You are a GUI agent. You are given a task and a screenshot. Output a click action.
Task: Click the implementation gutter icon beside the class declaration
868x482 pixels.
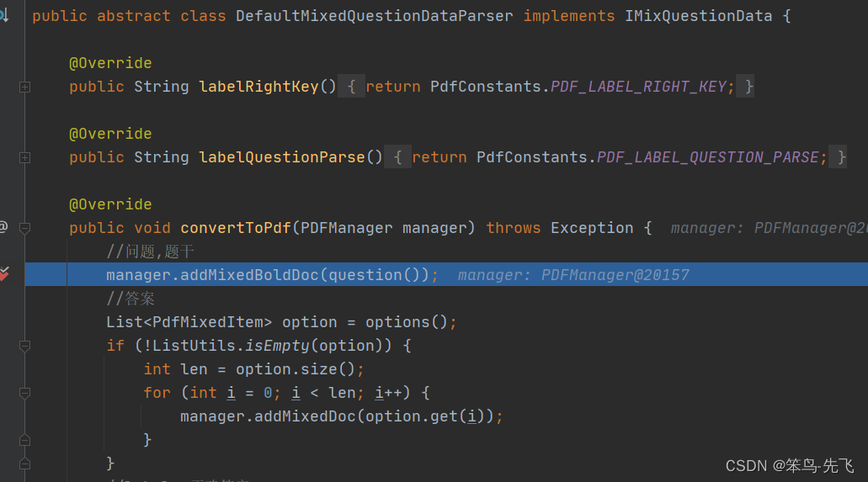4,15
